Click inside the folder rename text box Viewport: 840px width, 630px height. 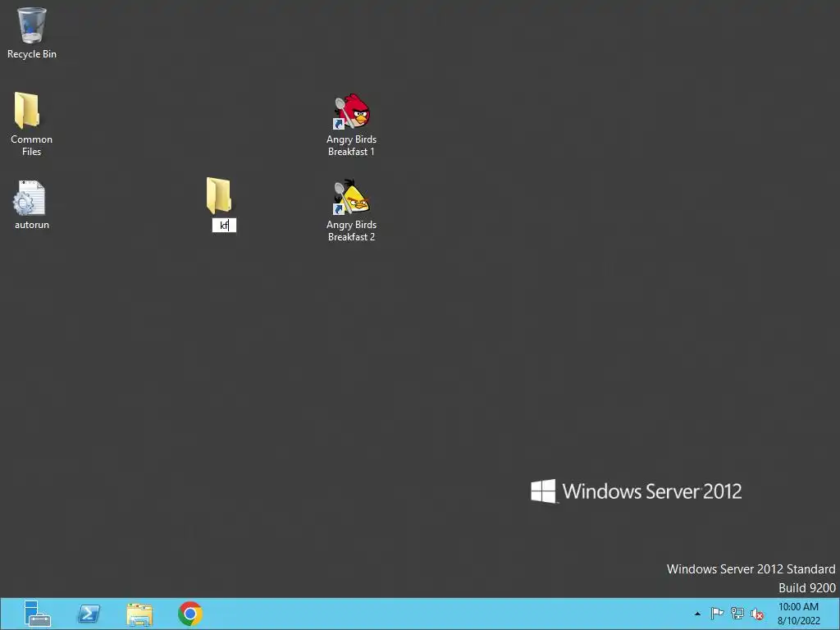point(224,226)
